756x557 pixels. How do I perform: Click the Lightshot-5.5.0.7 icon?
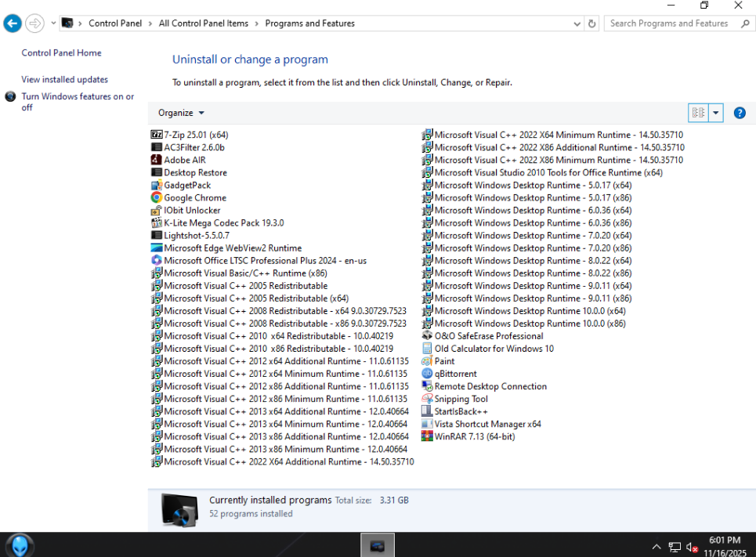(x=156, y=235)
